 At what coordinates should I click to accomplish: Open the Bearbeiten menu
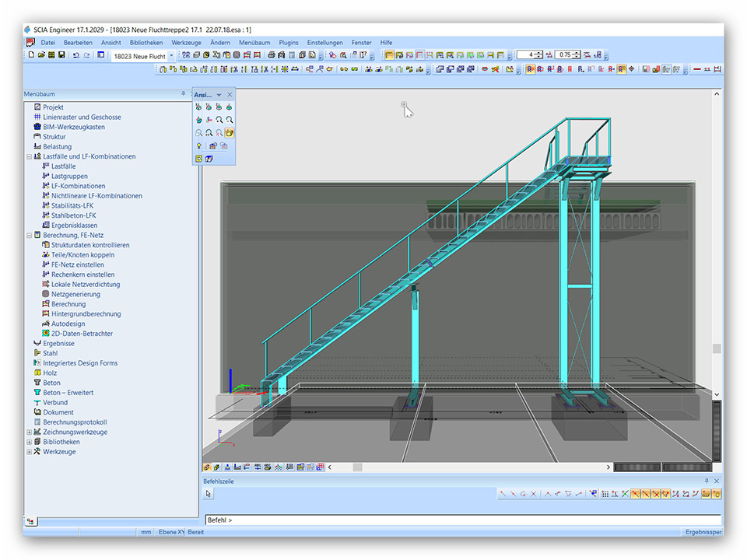coord(78,43)
